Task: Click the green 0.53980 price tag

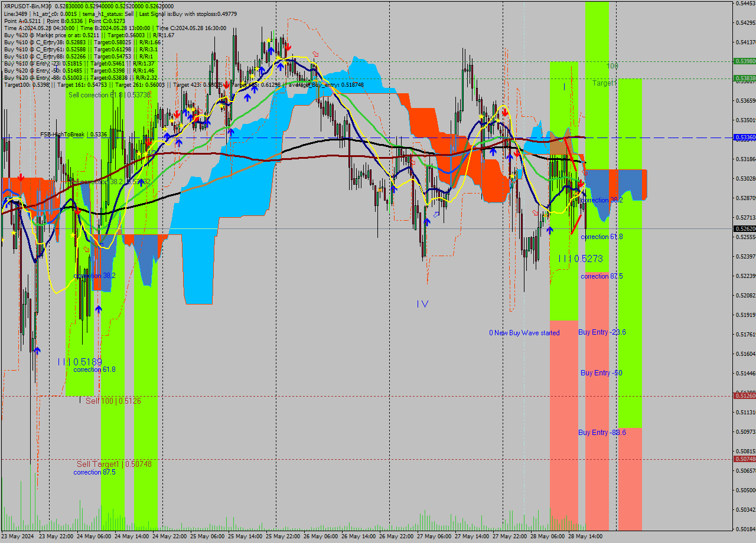Action: coord(744,61)
